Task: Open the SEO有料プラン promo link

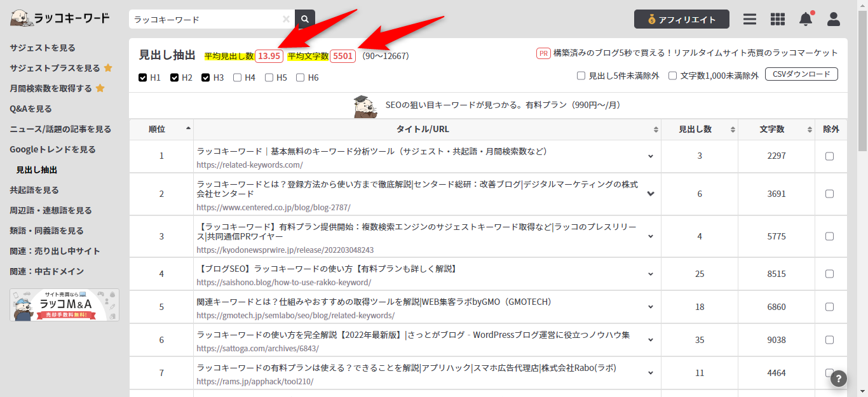Action: pyautogui.click(x=503, y=105)
